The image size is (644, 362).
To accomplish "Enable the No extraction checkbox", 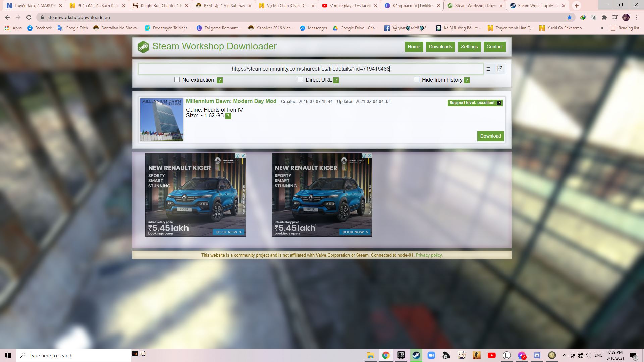I will tap(177, 80).
